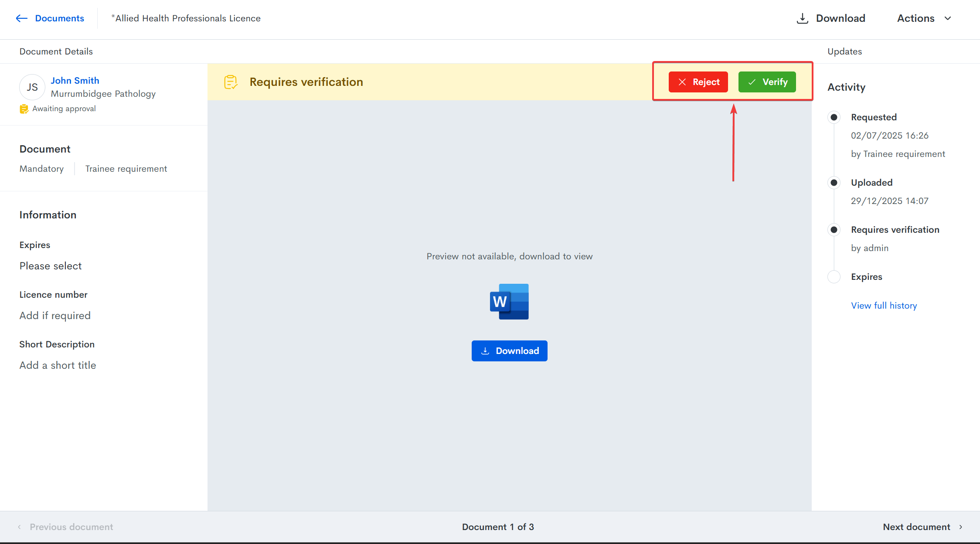Open the View full history link

[x=884, y=306]
